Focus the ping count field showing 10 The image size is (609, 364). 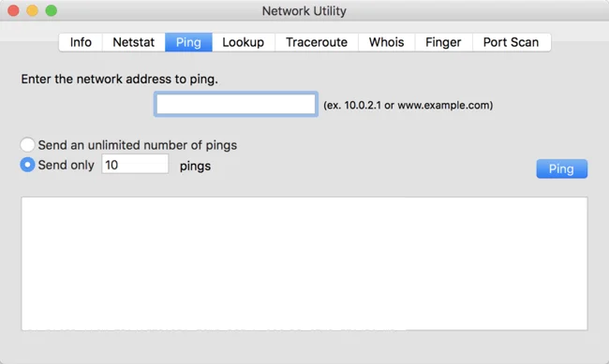coord(135,164)
